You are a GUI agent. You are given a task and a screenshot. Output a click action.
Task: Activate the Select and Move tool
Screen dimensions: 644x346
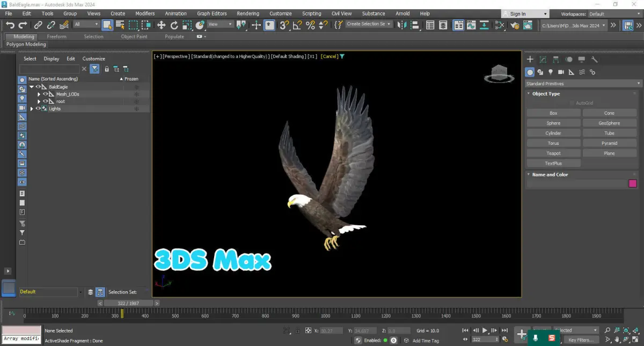click(x=161, y=25)
